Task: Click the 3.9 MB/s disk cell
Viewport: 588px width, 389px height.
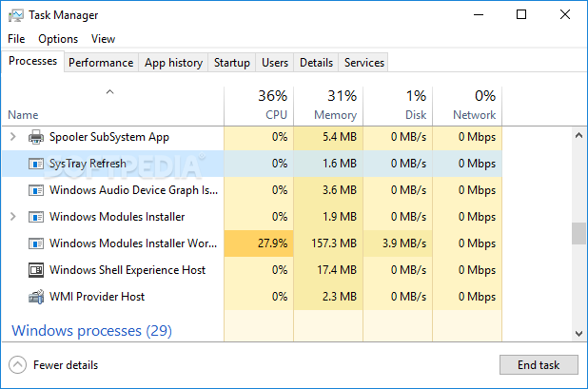Action: (398, 243)
